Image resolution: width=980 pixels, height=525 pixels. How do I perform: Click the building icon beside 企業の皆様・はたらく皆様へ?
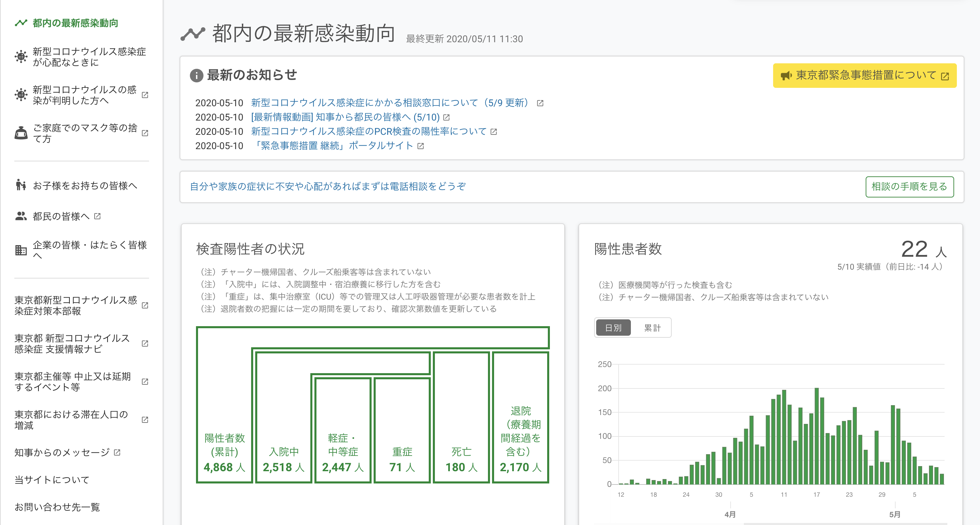pyautogui.click(x=21, y=250)
